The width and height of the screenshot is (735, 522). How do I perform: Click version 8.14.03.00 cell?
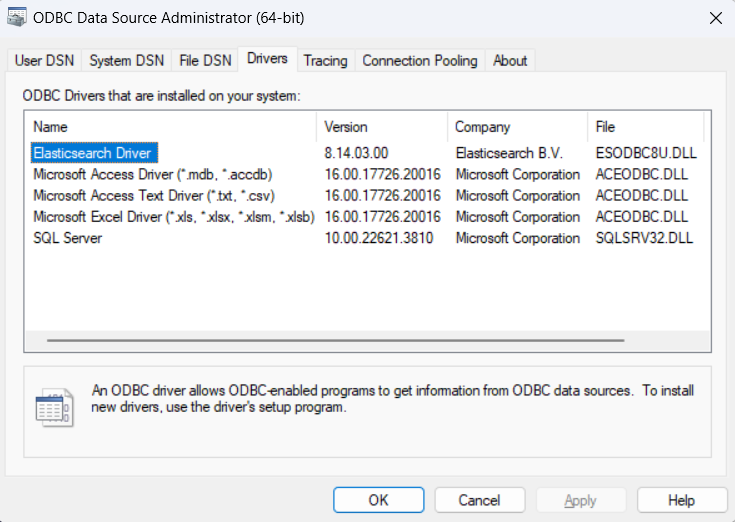click(356, 153)
